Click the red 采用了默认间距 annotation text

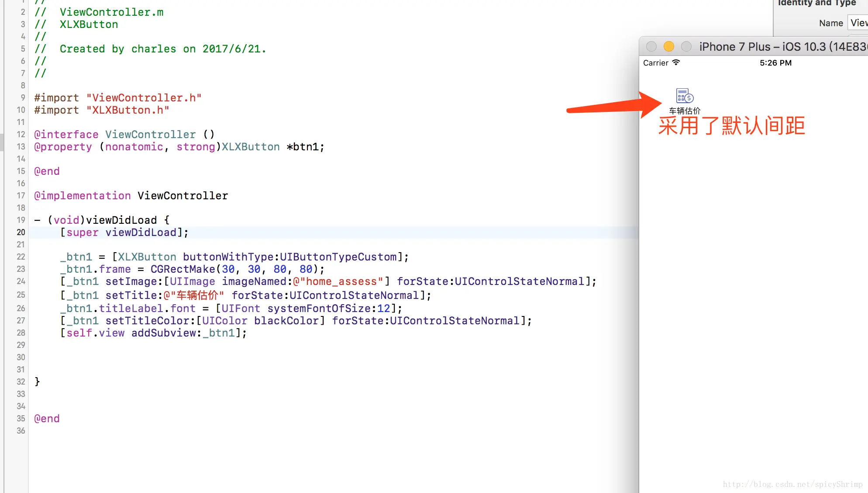click(731, 126)
